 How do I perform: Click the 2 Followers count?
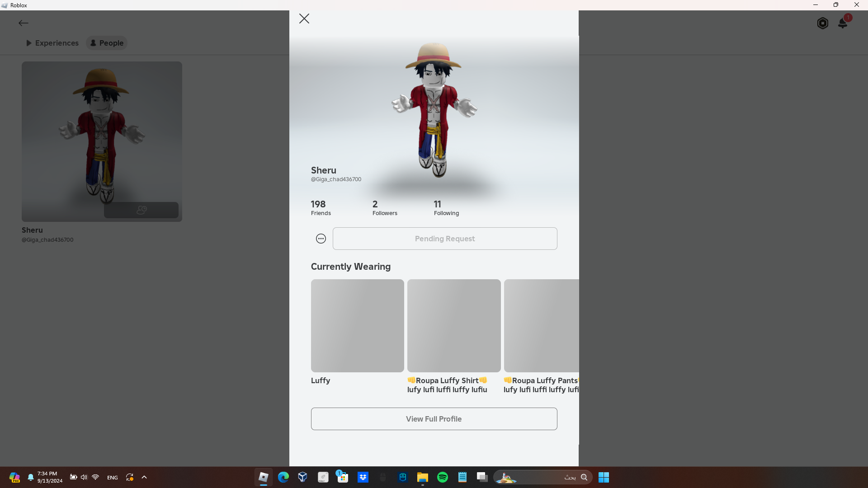pos(385,208)
